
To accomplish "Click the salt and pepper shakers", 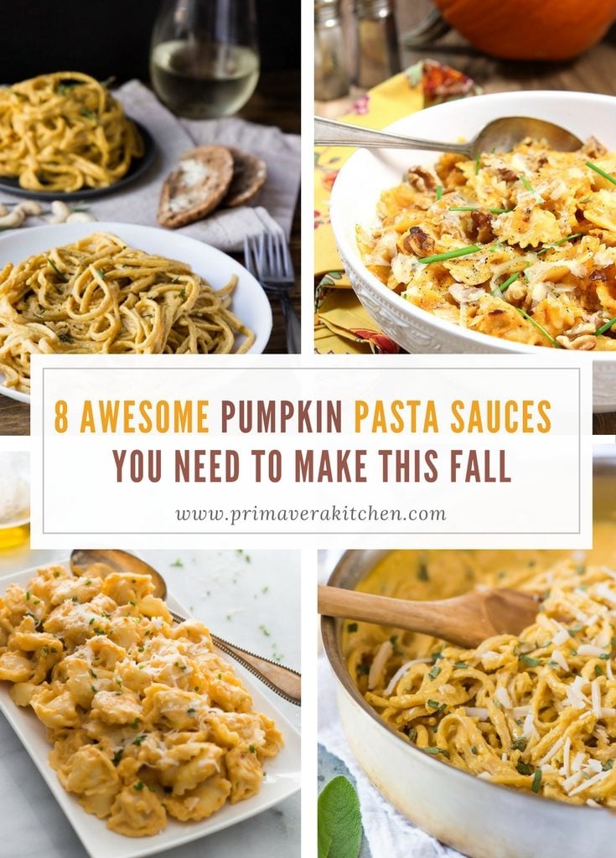I will pos(356,48).
